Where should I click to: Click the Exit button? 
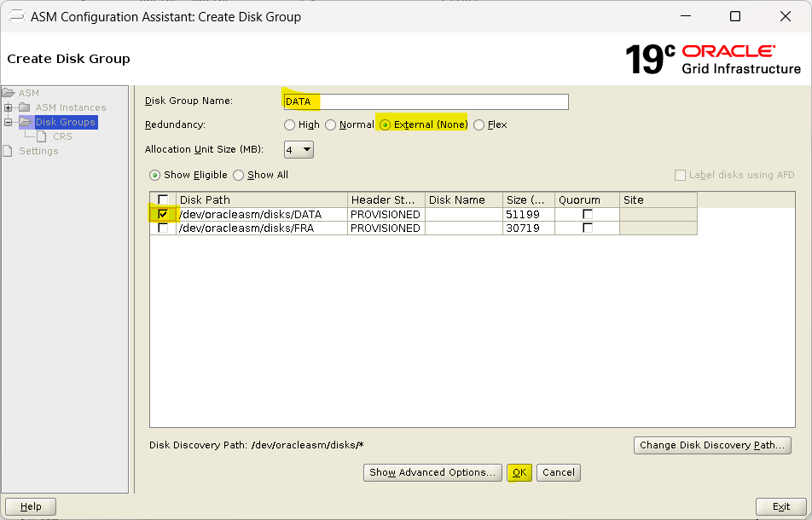[781, 506]
